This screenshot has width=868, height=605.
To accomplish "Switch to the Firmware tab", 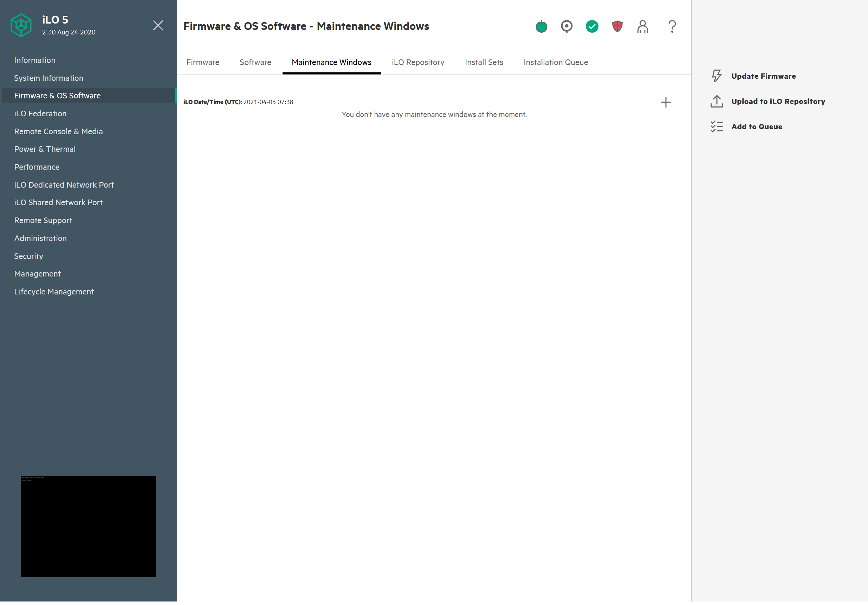I will (203, 62).
